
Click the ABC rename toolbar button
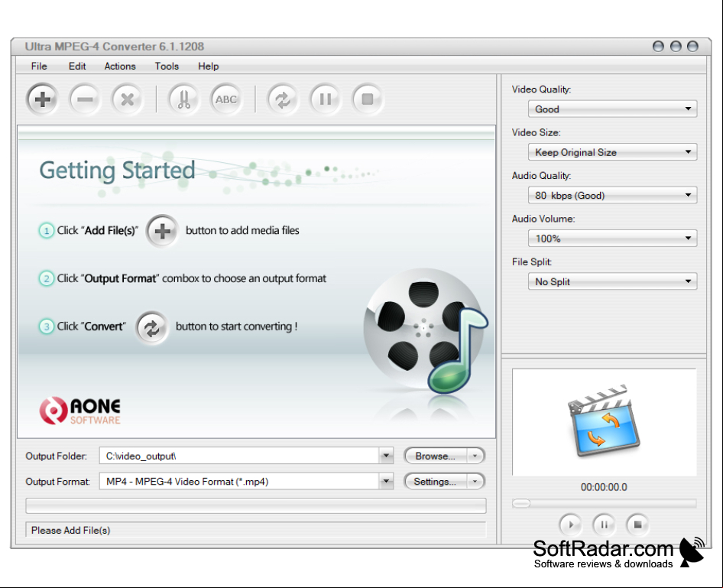point(226,99)
